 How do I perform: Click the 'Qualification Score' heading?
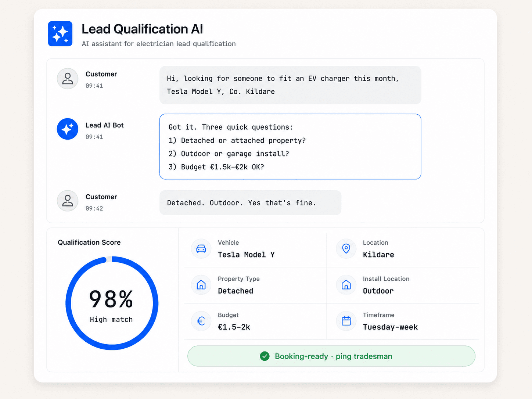click(89, 242)
